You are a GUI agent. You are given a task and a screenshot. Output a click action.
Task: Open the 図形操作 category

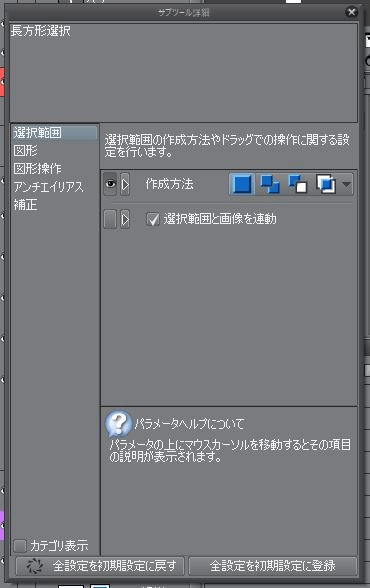(x=37, y=169)
